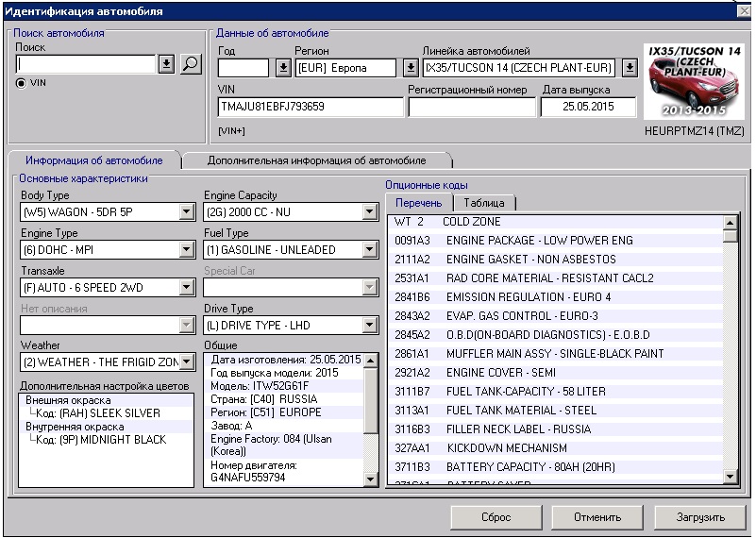Click Страна: [C40] RUSSIA entry
This screenshot has height=538, width=756.
pyautogui.click(x=263, y=399)
